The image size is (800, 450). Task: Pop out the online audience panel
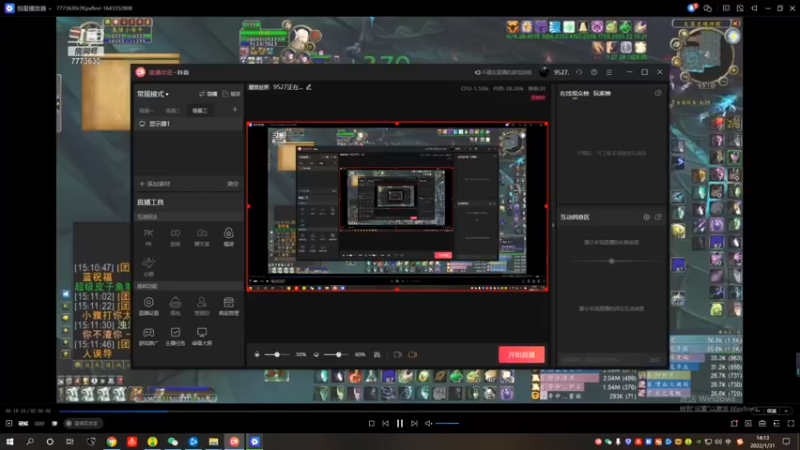(x=658, y=93)
